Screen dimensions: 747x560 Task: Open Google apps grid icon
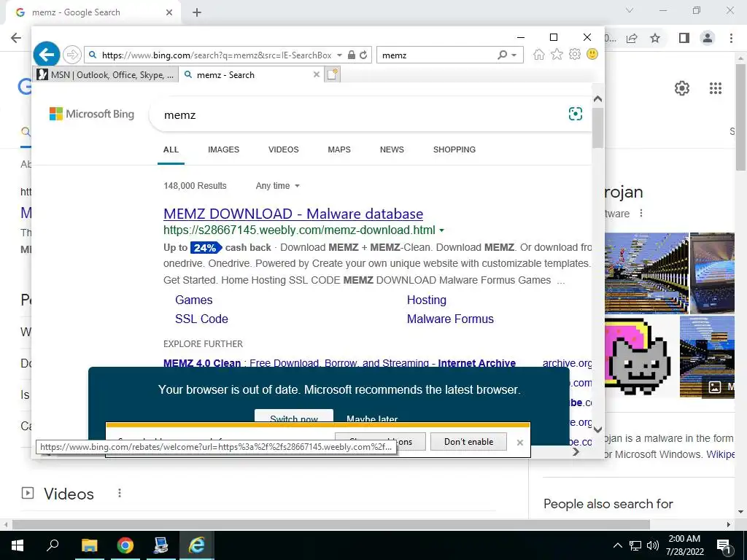click(x=716, y=88)
